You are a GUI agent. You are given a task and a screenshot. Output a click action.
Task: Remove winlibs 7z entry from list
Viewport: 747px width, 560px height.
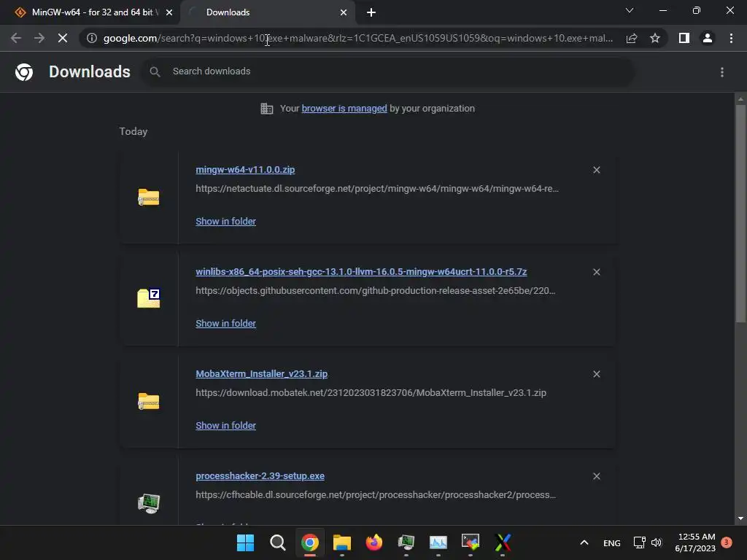click(x=597, y=272)
